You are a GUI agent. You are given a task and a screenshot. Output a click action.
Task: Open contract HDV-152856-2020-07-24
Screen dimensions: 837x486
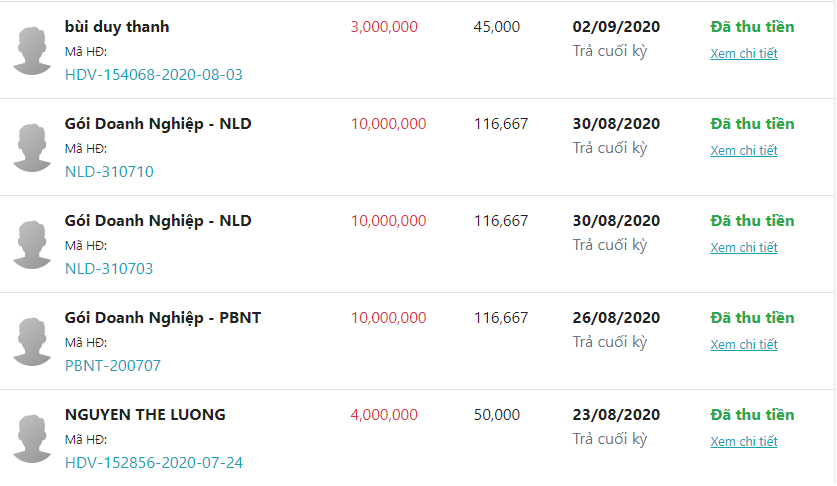(x=154, y=463)
